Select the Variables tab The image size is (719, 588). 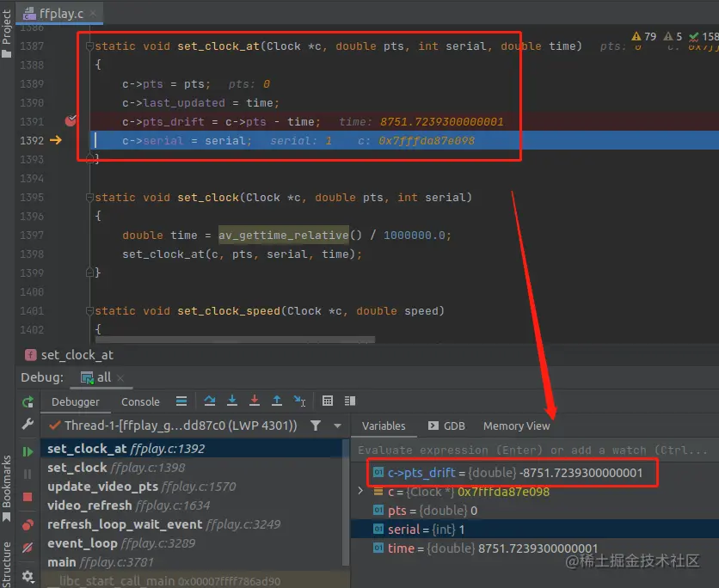coord(384,426)
